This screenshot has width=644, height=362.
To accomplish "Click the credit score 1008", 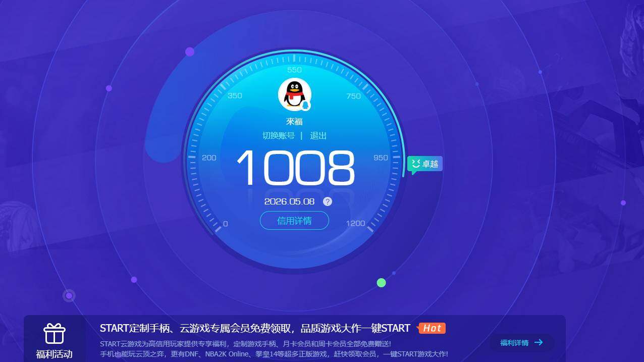I will pyautogui.click(x=295, y=168).
